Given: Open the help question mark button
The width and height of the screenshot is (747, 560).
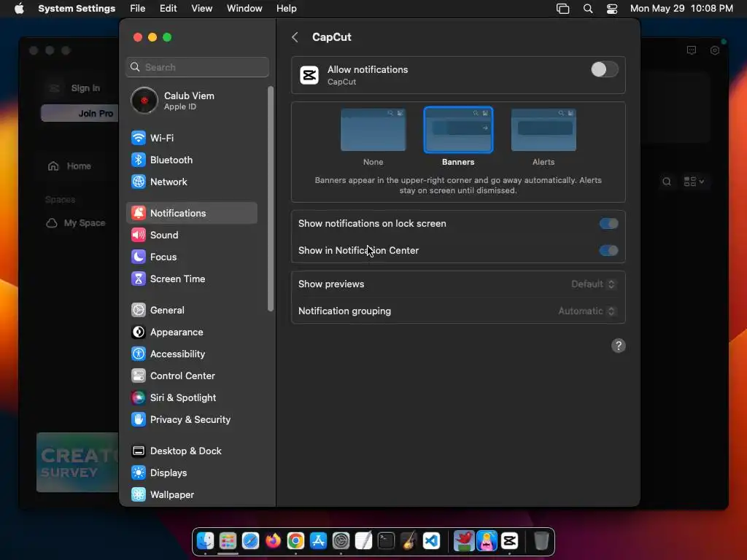Looking at the screenshot, I should tap(618, 346).
